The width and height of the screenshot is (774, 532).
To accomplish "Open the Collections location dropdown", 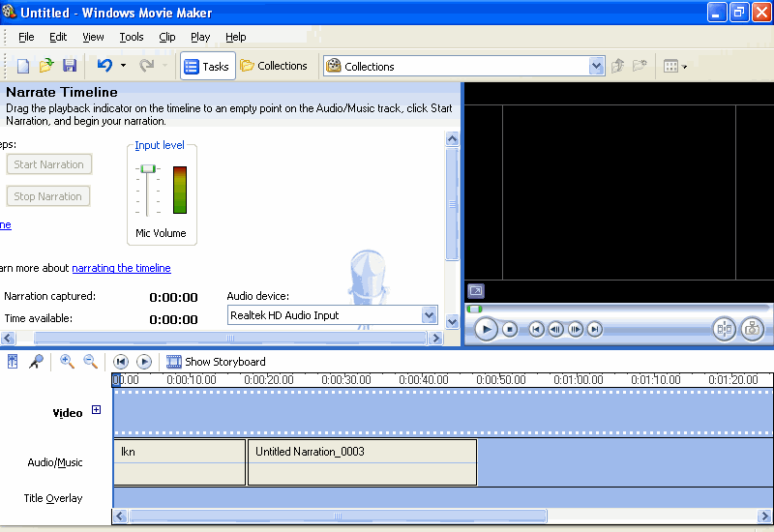I will 597,67.
